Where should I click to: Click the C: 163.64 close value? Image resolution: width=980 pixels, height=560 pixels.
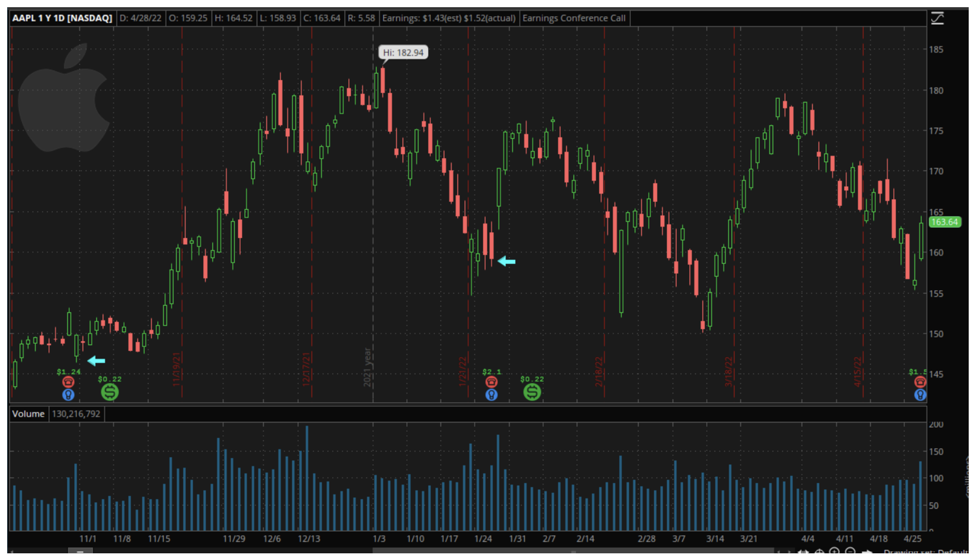point(322,18)
